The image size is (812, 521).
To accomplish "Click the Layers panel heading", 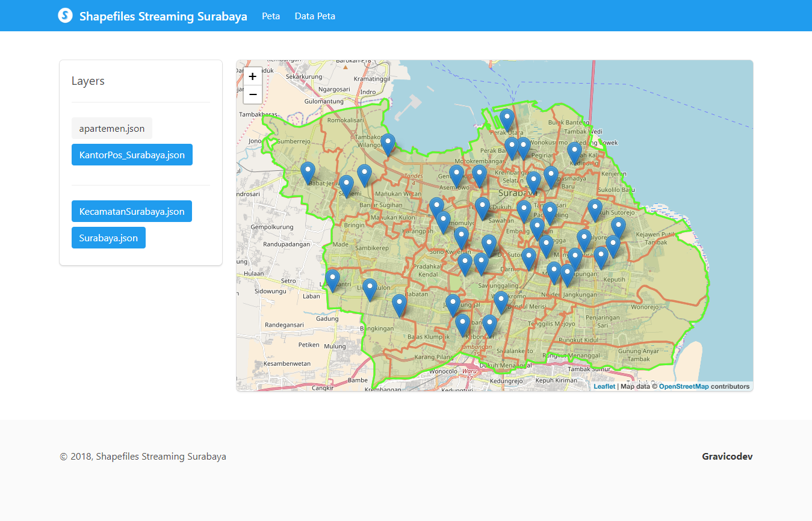I will click(x=88, y=81).
